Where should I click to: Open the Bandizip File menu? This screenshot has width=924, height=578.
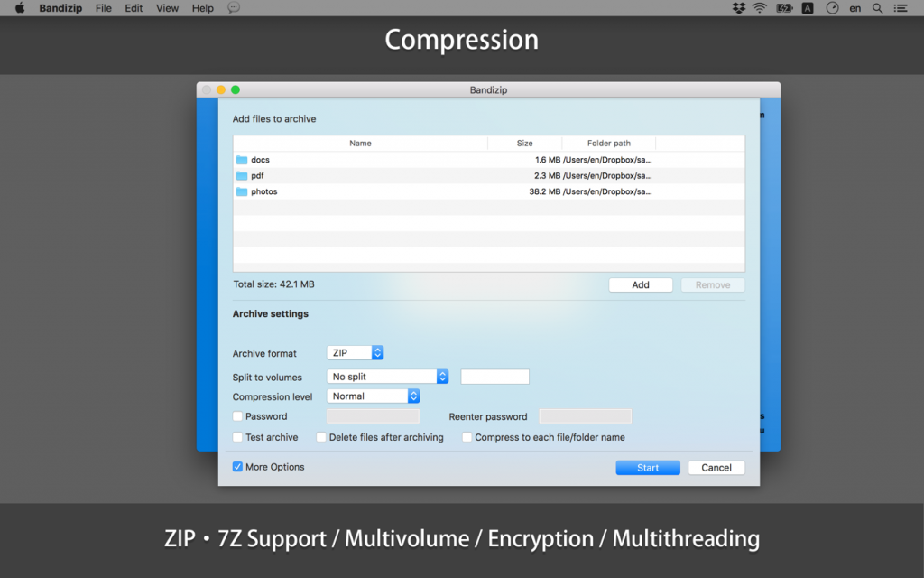tap(103, 8)
